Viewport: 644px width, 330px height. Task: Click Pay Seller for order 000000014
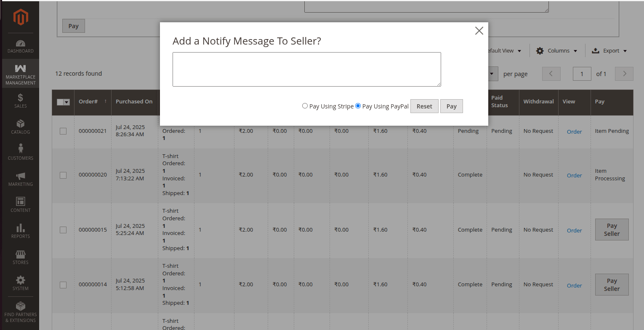point(612,285)
